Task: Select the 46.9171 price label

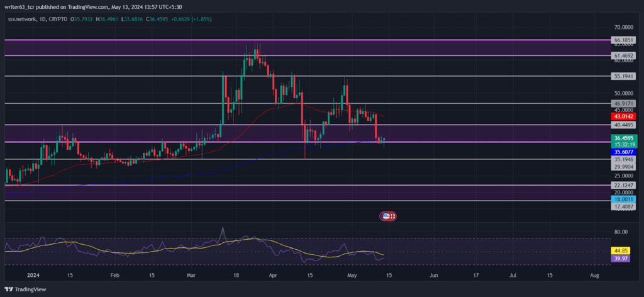Action: coord(625,104)
